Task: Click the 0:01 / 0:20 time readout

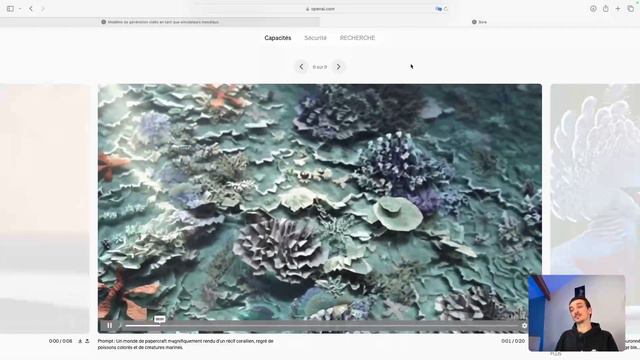Action: pyautogui.click(x=513, y=341)
